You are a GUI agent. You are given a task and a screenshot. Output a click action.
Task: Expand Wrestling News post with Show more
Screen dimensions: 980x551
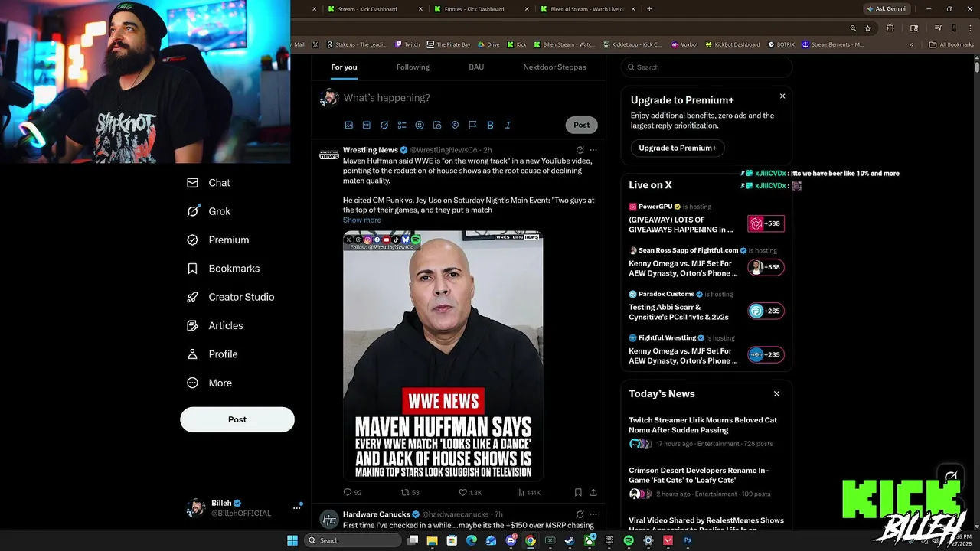pos(362,220)
